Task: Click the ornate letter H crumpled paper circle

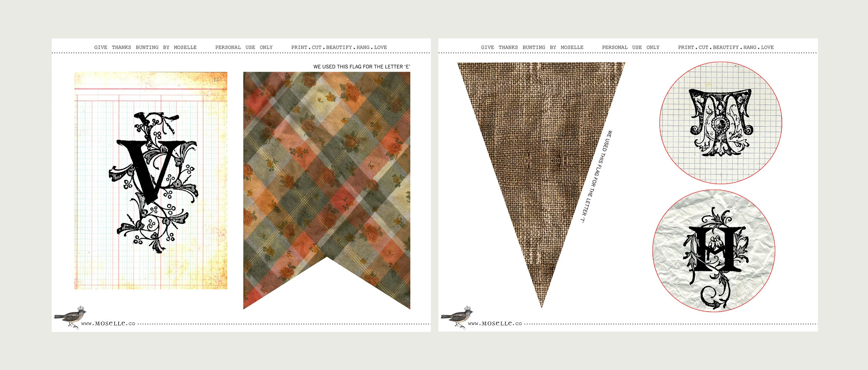Action: [714, 251]
